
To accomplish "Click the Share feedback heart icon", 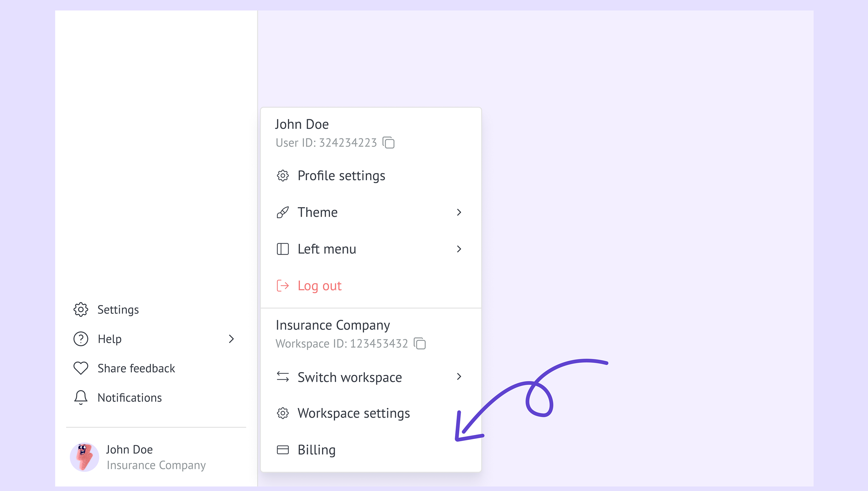I will (x=81, y=368).
